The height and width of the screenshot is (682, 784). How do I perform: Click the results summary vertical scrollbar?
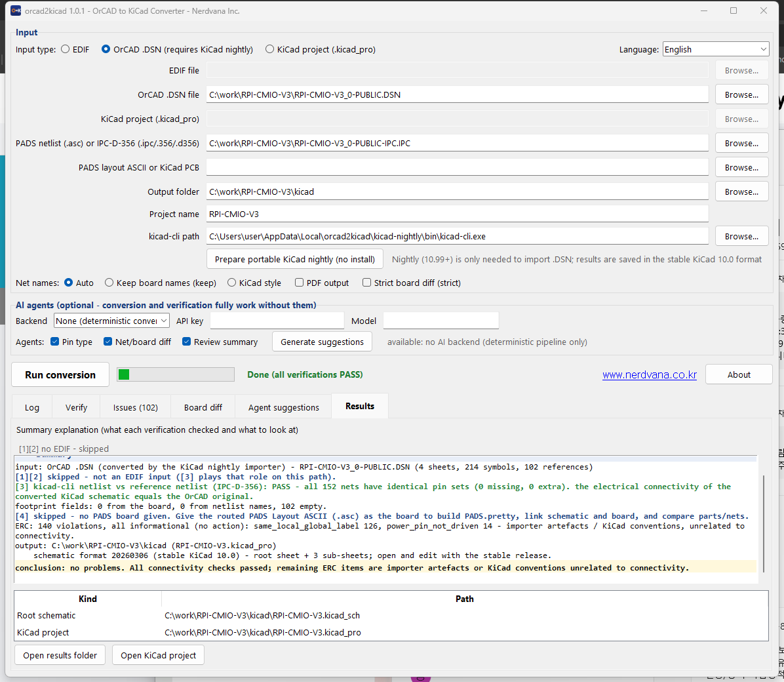[x=764, y=523]
